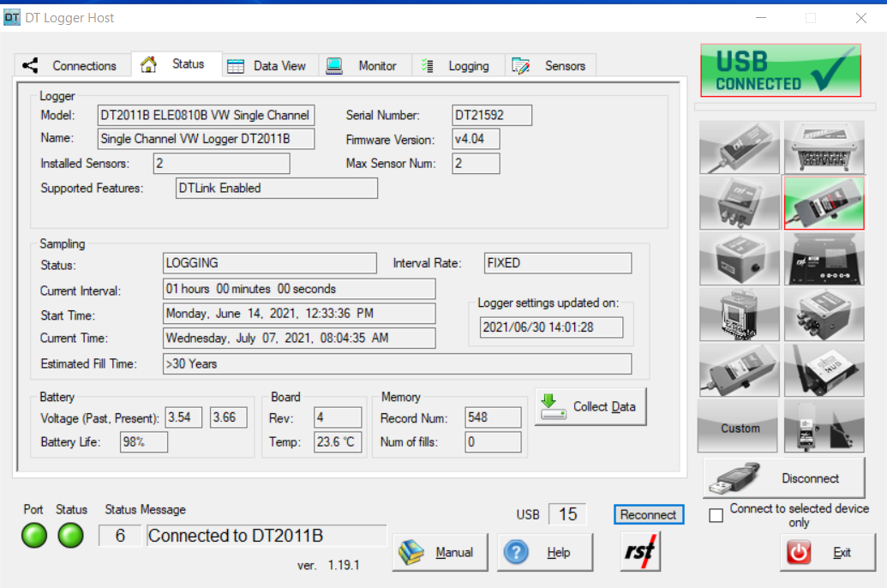
Task: Select the logger thumbnail with three front connectors
Action: [x=740, y=202]
